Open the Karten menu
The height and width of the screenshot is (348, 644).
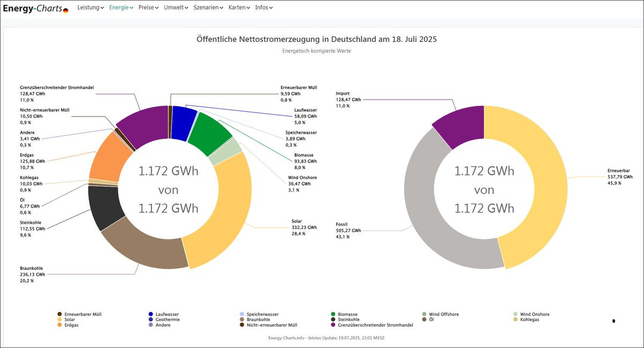coord(239,8)
